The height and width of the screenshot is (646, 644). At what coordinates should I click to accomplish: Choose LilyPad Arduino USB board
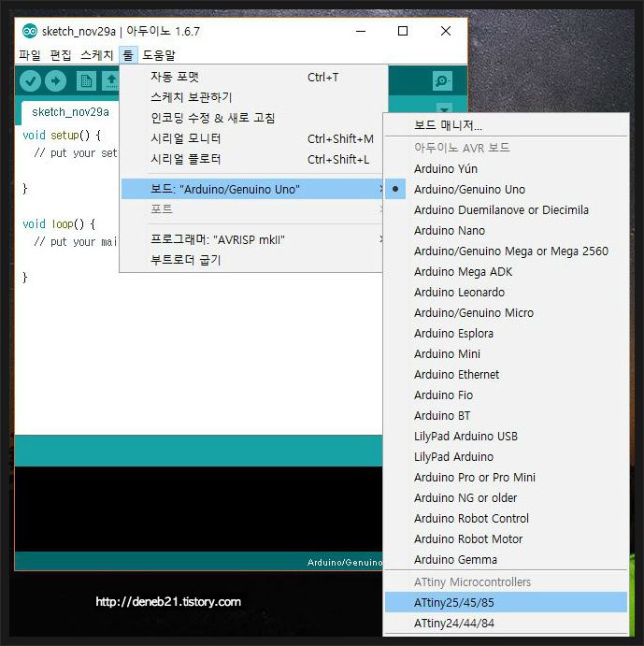(506, 436)
